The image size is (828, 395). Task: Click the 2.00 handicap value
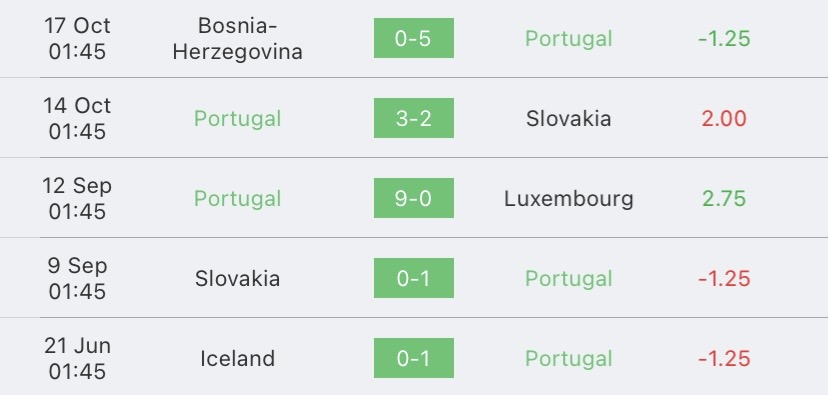click(x=724, y=118)
